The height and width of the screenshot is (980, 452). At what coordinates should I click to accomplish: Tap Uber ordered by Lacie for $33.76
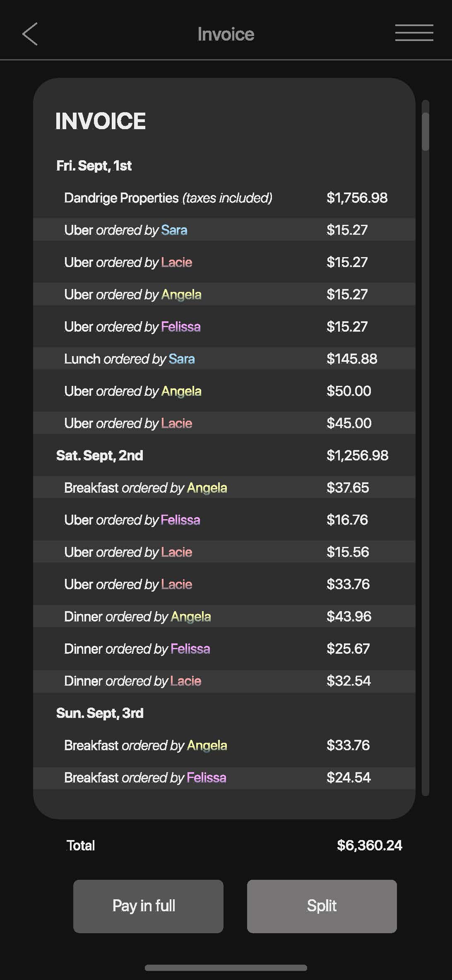point(224,584)
